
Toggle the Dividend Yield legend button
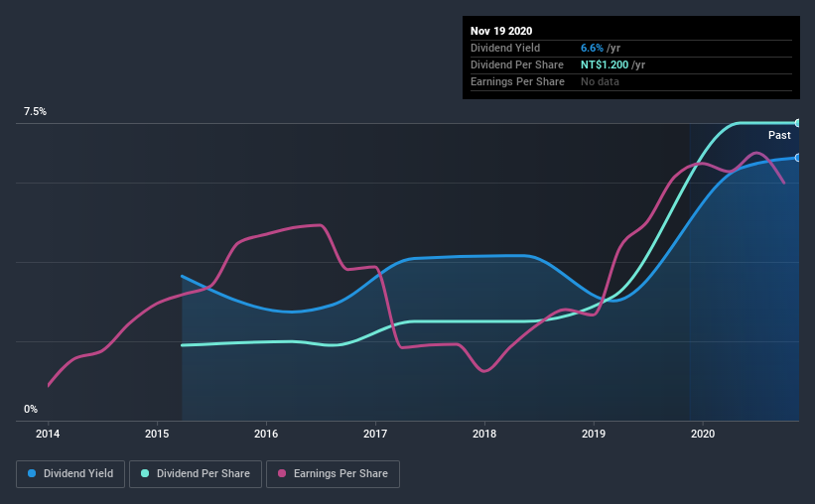[70, 474]
